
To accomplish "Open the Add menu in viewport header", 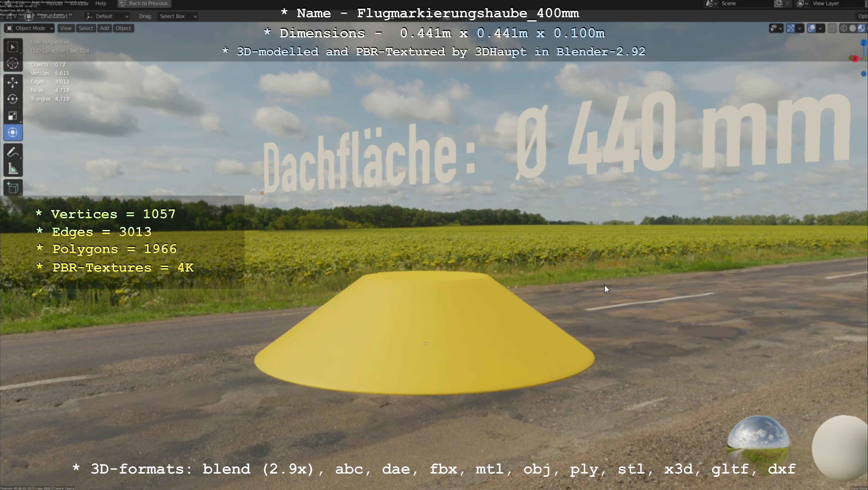I will [104, 28].
